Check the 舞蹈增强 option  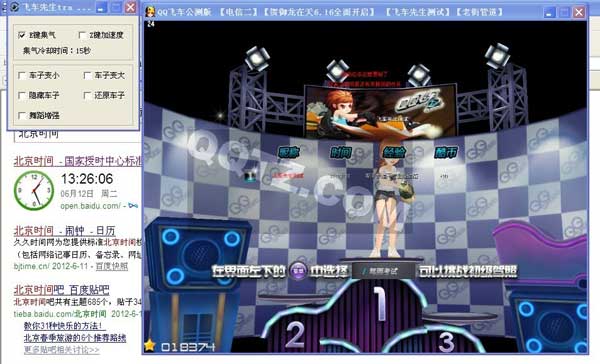click(x=22, y=115)
